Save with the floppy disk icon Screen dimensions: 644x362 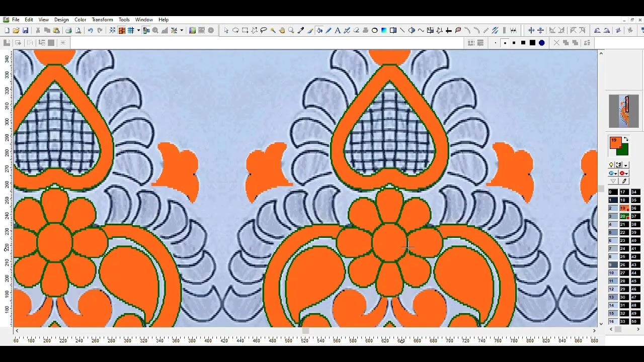(25, 31)
